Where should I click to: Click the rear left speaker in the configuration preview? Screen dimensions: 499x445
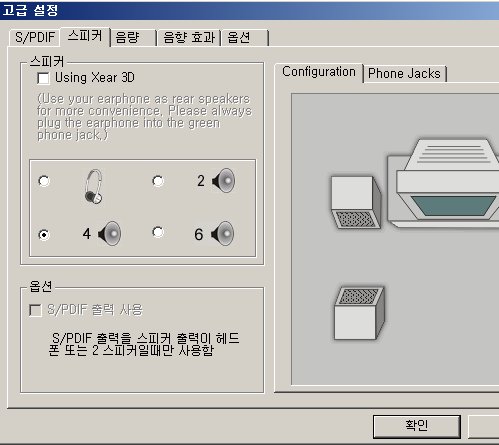360,313
